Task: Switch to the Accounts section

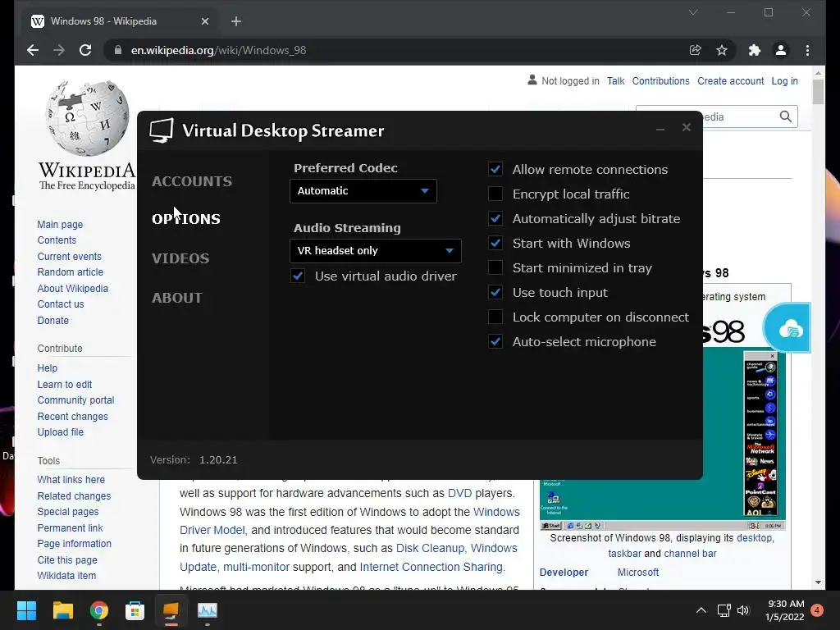Action: click(192, 181)
